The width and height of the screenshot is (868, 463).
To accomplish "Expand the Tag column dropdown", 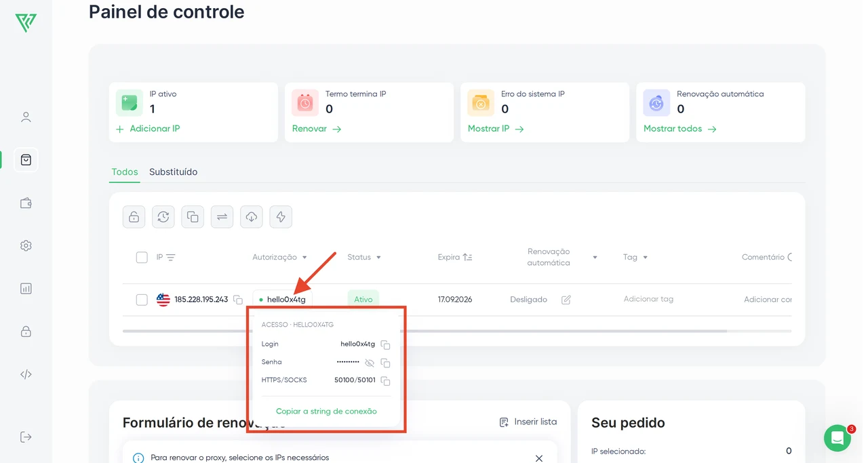I will (x=645, y=258).
